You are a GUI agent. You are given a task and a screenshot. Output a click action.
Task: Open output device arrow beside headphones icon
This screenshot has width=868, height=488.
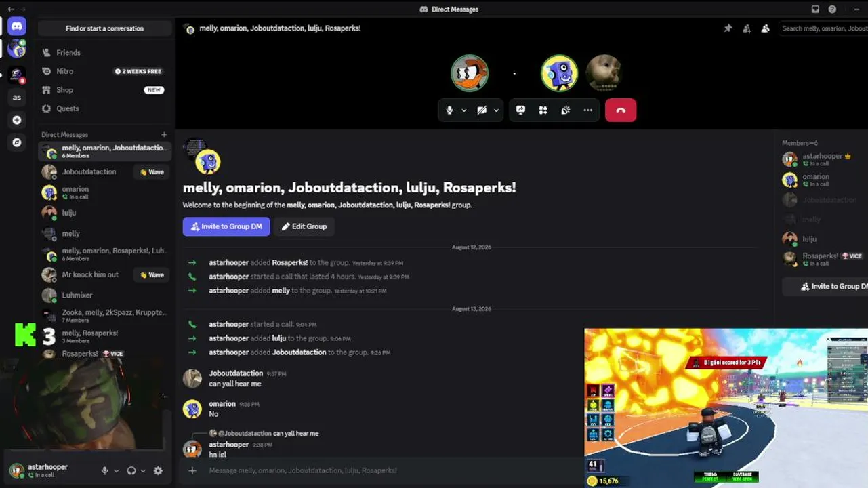click(143, 470)
